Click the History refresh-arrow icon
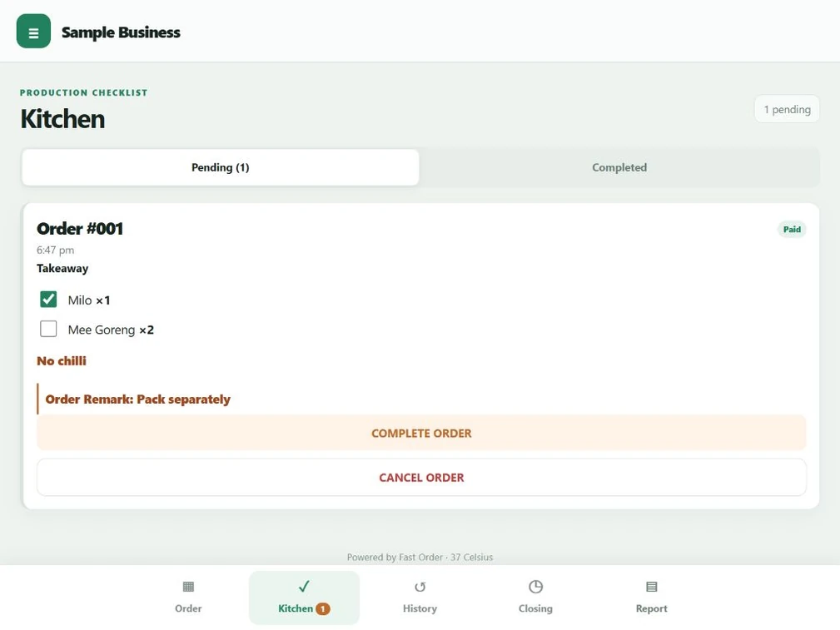Screen dimensions: 840x630 [x=420, y=588]
